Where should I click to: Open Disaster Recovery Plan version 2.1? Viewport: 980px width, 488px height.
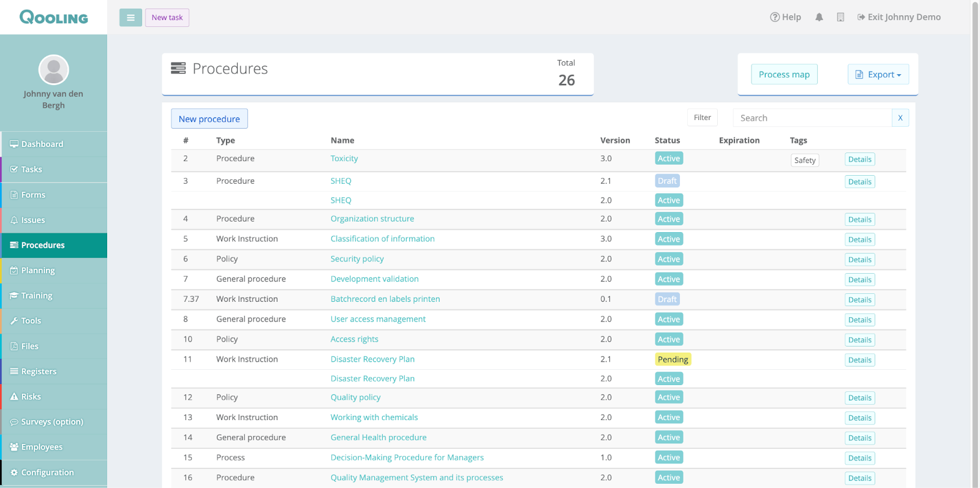tap(372, 359)
